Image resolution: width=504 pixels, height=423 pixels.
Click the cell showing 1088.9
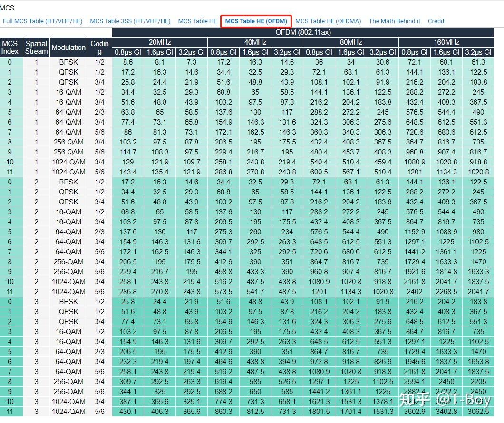coord(446,232)
